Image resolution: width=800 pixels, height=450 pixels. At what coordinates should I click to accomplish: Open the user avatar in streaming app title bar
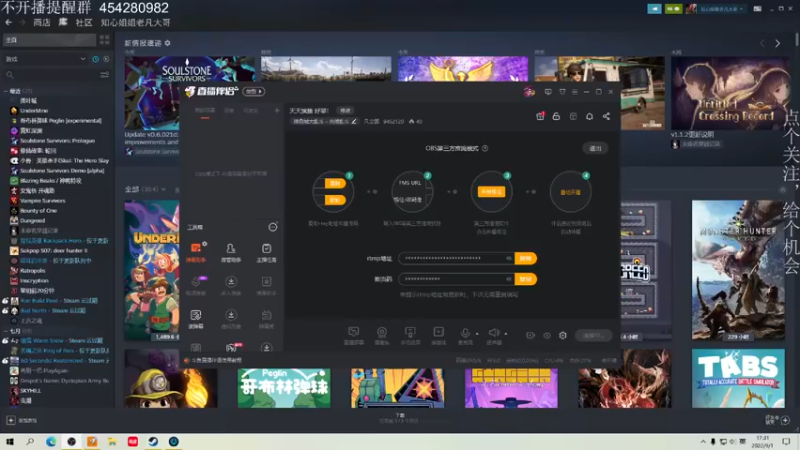click(x=529, y=92)
